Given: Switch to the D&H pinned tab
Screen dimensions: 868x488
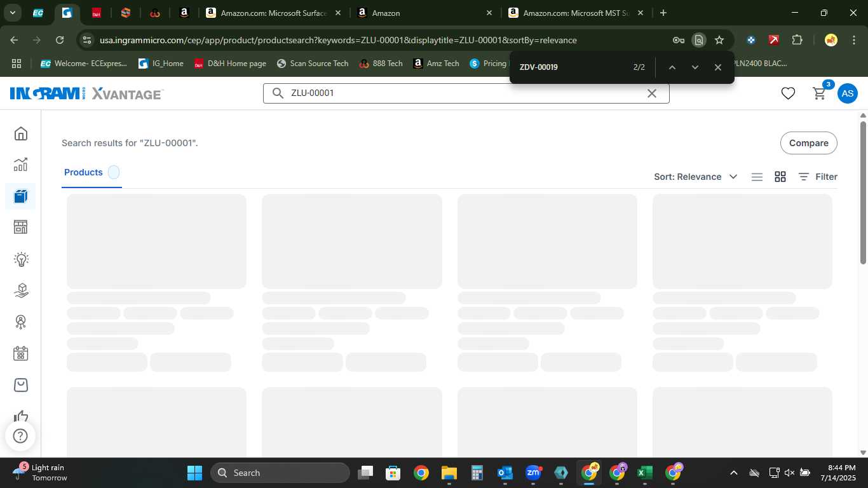Looking at the screenshot, I should pyautogui.click(x=96, y=13).
